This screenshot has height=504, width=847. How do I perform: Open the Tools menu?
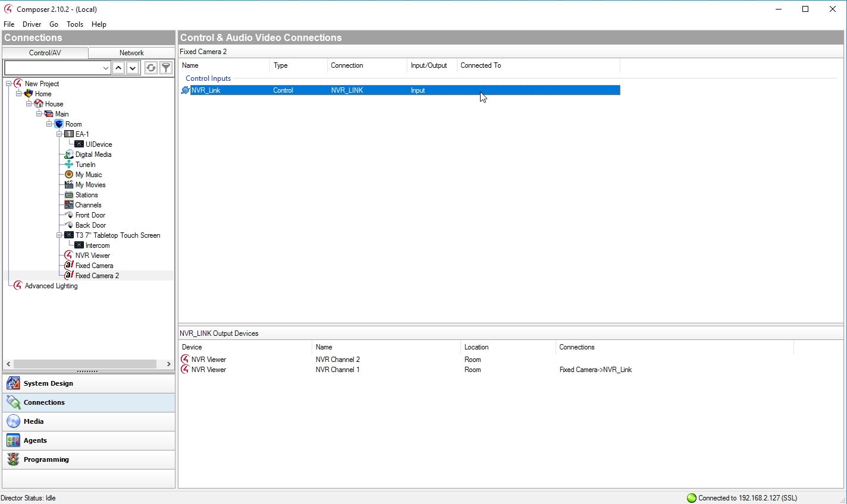click(75, 24)
